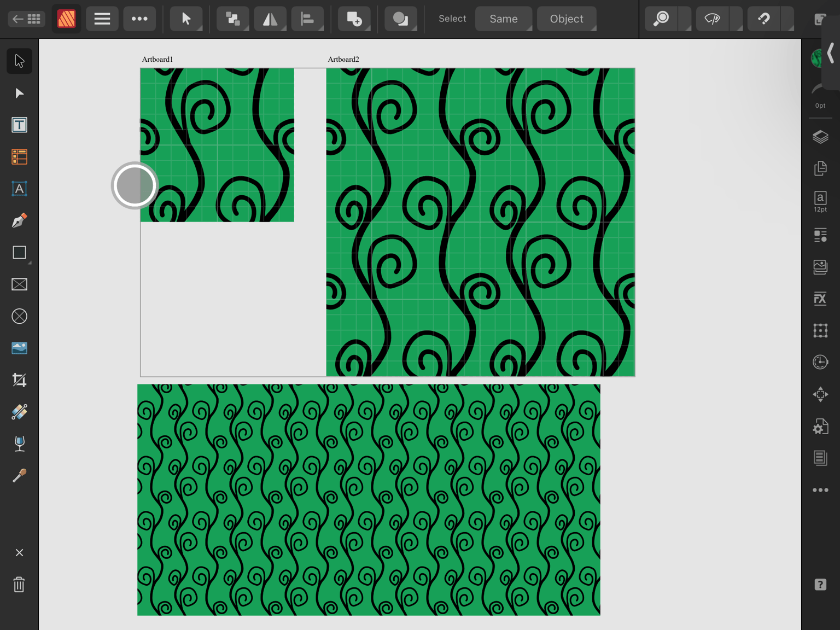This screenshot has width=840, height=630.
Task: Toggle the Preview mode eye icon
Action: pyautogui.click(x=712, y=19)
